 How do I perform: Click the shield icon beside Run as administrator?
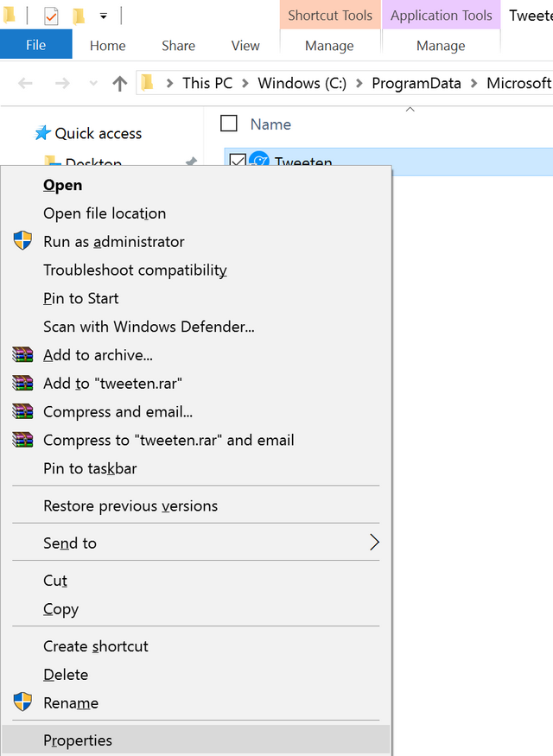(22, 240)
